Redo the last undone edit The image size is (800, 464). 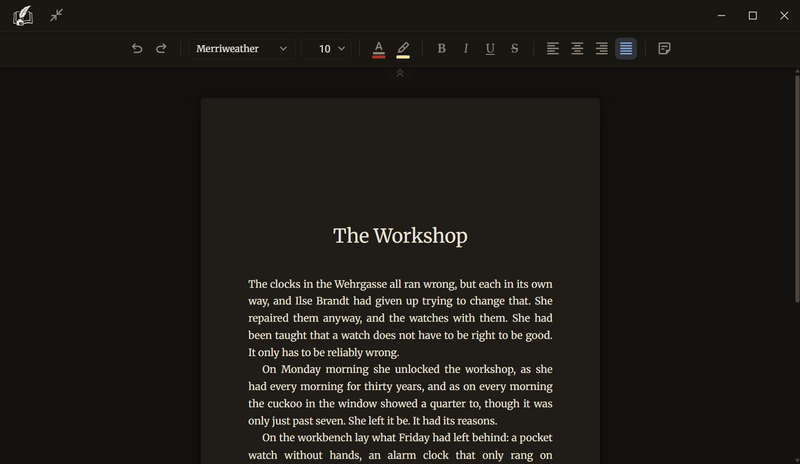pos(161,48)
